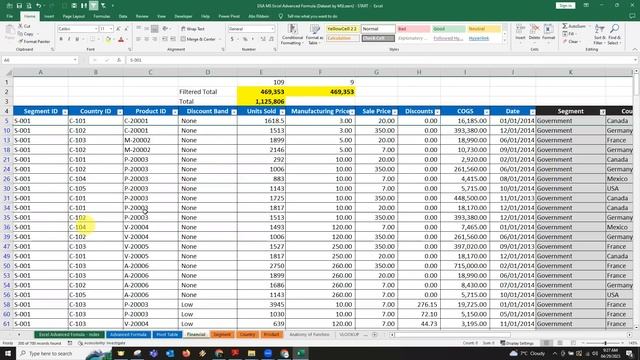Open font size dropdown

point(111,29)
